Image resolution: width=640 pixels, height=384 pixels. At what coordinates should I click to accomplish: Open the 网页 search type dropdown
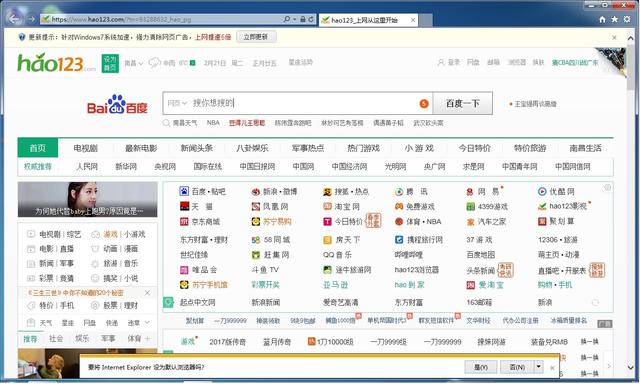point(177,103)
